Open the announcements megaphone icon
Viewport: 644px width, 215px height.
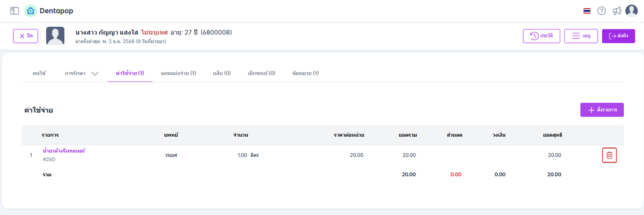coord(617,11)
